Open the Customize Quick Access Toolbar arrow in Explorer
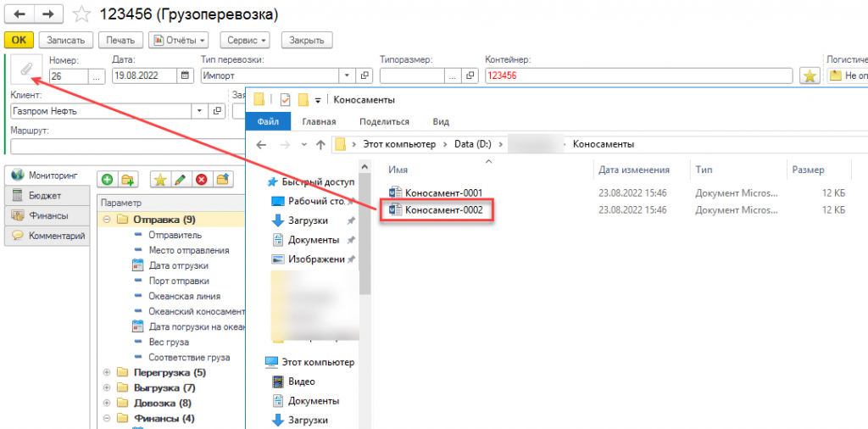The height and width of the screenshot is (429, 868). click(x=318, y=100)
